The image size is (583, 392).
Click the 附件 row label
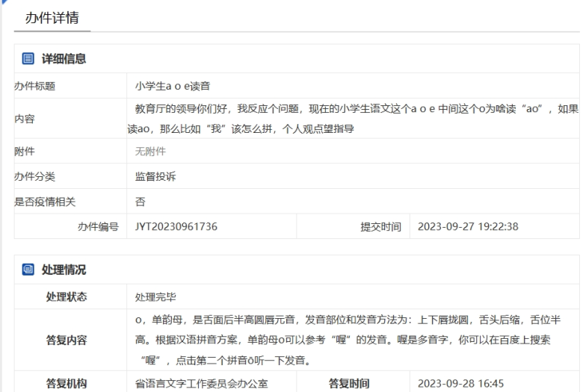25,152
